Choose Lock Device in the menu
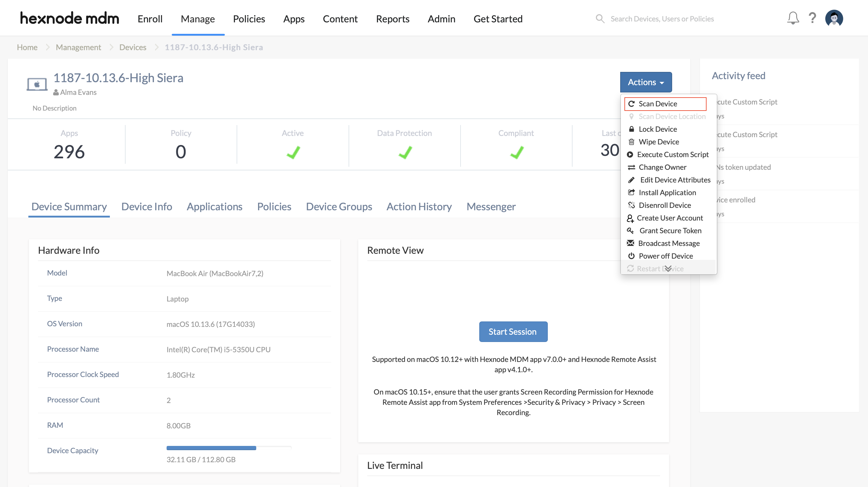The image size is (868, 487). pos(658,129)
